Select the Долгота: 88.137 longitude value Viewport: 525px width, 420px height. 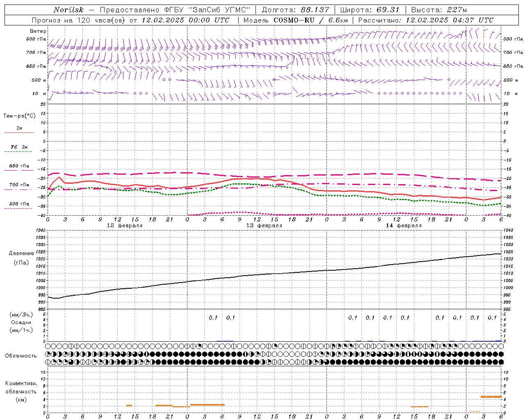click(295, 10)
